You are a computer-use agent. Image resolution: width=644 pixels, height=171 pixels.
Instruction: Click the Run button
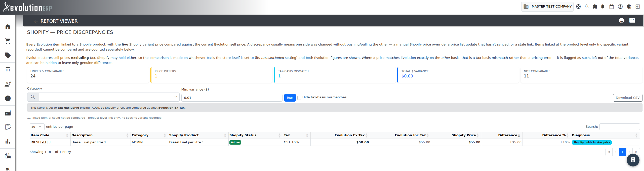click(x=290, y=98)
